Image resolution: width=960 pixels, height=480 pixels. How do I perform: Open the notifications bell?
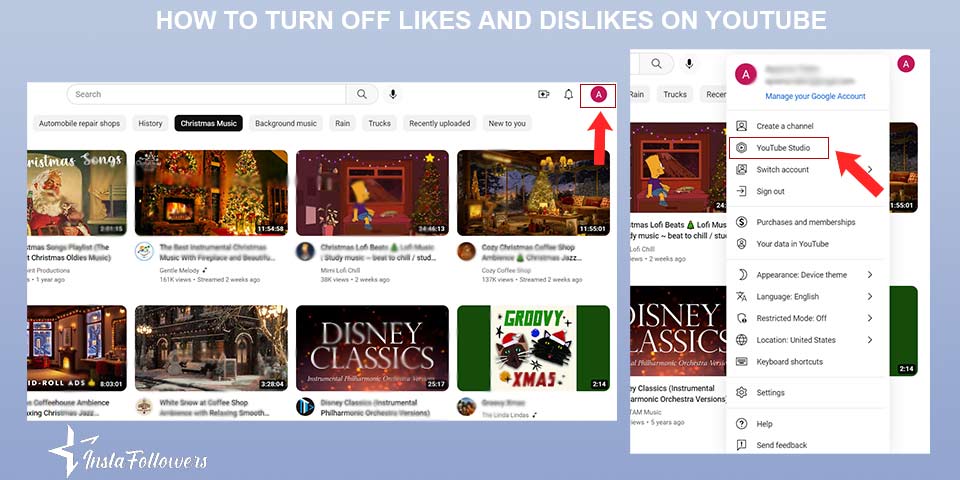(569, 94)
